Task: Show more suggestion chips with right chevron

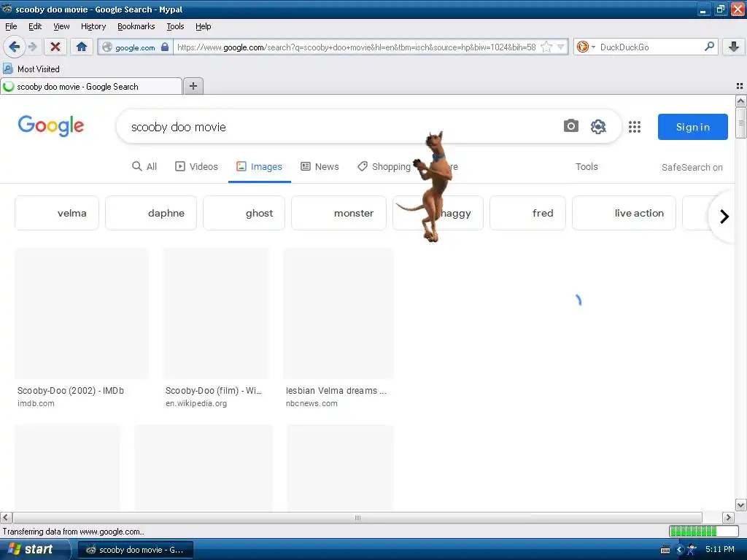Action: (x=724, y=217)
